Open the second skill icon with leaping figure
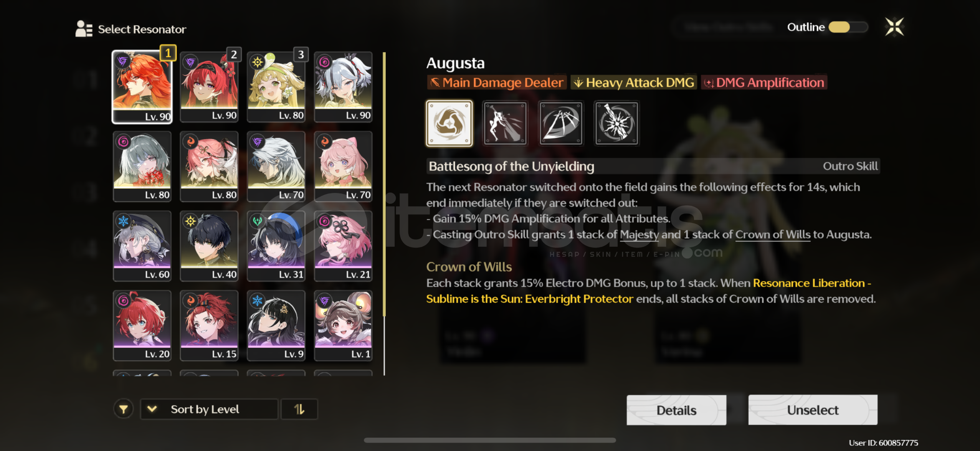 (505, 123)
